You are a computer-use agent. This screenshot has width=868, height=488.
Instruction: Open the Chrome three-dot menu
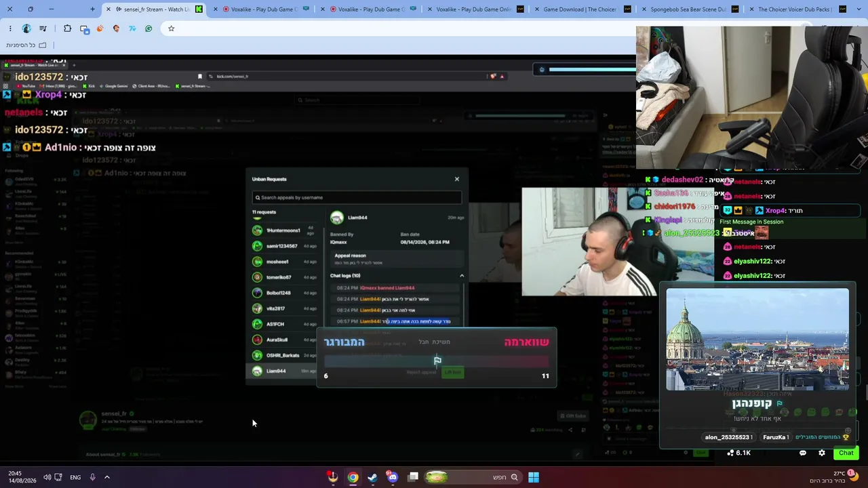pyautogui.click(x=10, y=28)
